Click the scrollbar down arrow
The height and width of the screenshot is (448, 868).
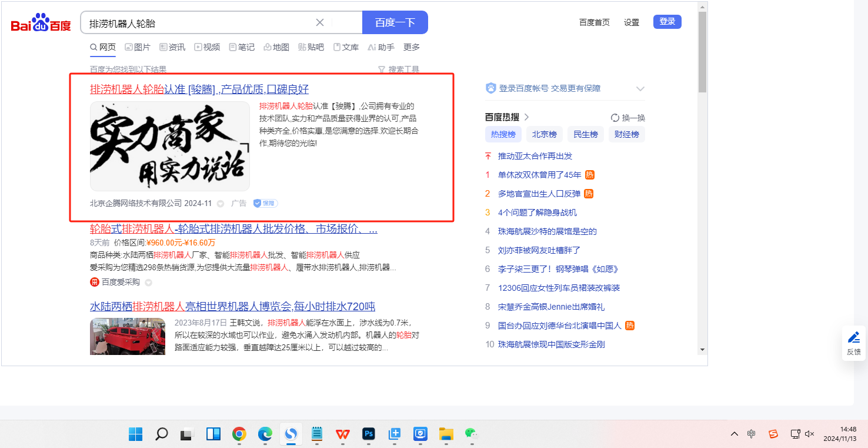tap(702, 350)
